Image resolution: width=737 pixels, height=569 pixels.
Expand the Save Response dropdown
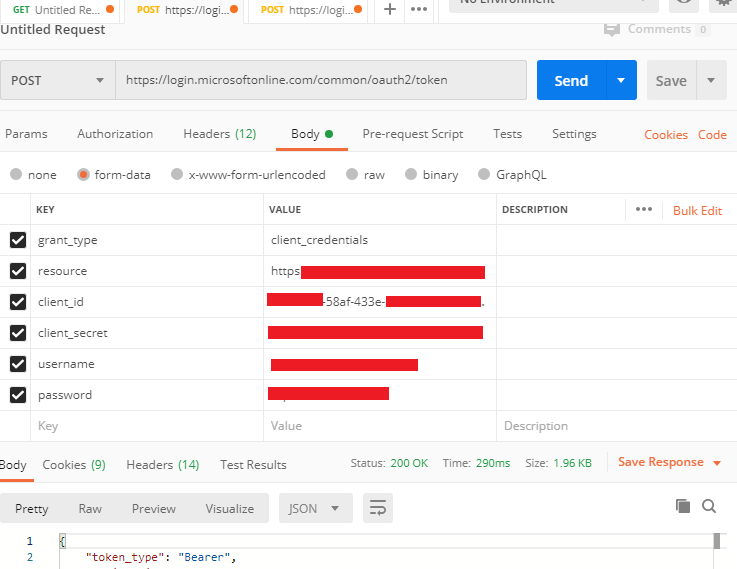point(716,463)
